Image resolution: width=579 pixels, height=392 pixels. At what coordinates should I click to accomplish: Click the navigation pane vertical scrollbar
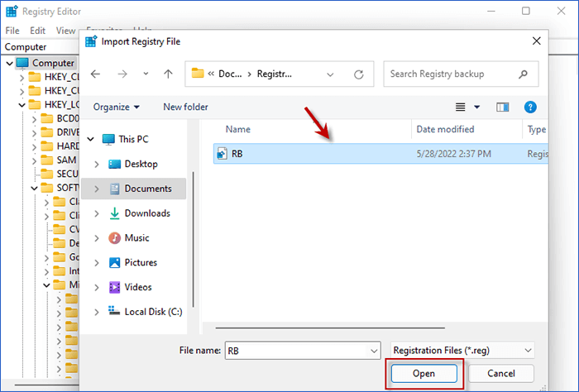[193, 239]
